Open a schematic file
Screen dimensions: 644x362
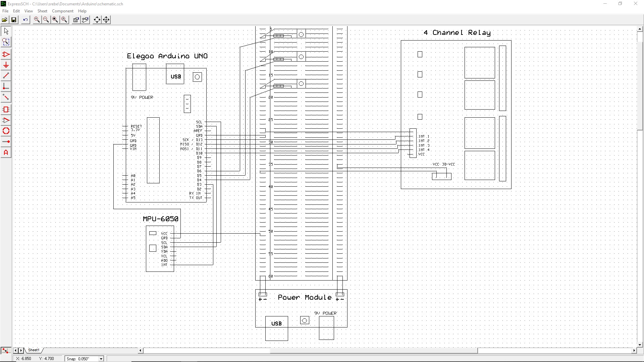pos(5,19)
